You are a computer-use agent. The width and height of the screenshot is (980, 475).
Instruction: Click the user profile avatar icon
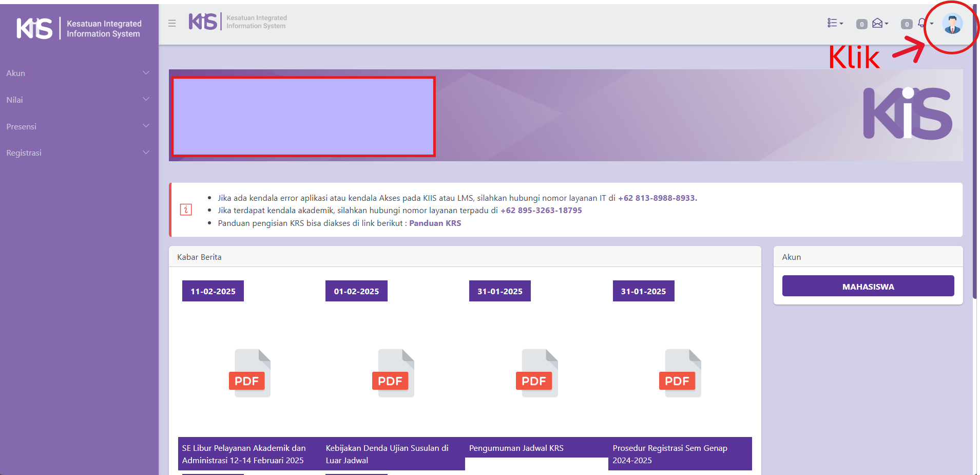click(x=952, y=24)
